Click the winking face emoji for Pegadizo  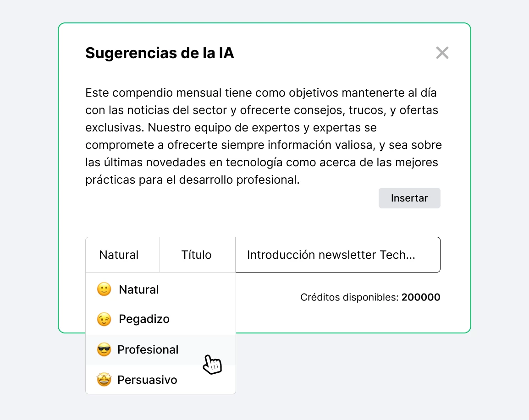click(x=104, y=319)
